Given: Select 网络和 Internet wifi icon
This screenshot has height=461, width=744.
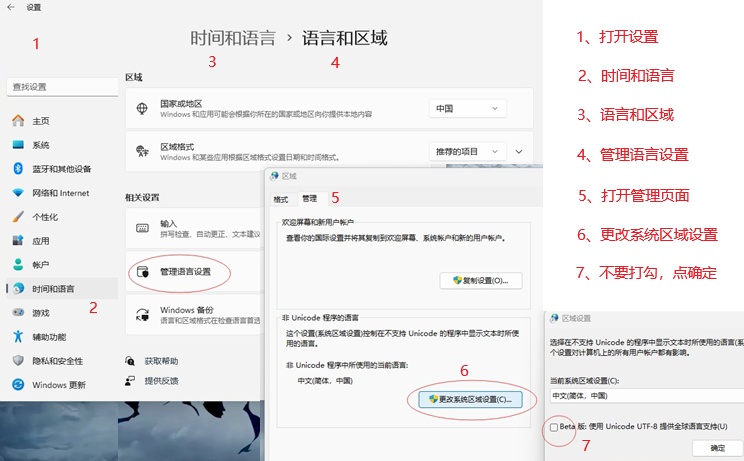Looking at the screenshot, I should point(18,193).
